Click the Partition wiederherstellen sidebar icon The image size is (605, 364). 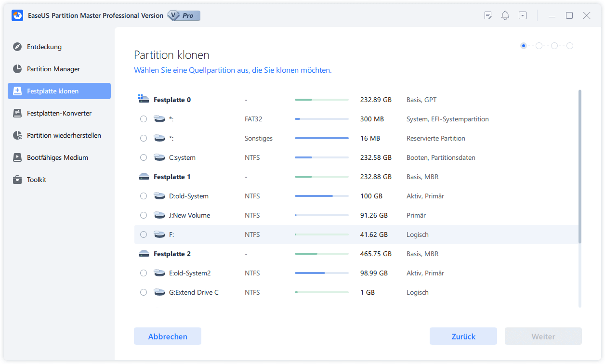[x=17, y=135]
